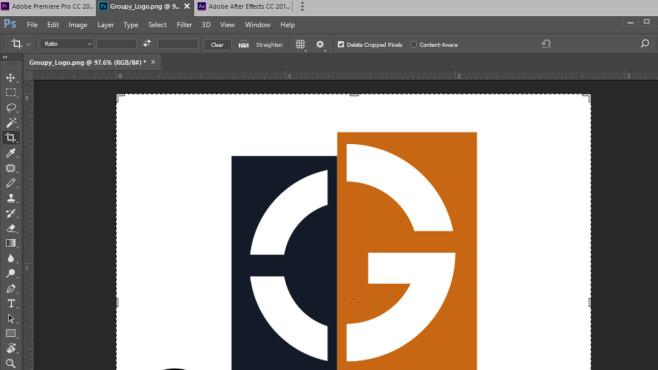Open the 3D menu

click(206, 25)
